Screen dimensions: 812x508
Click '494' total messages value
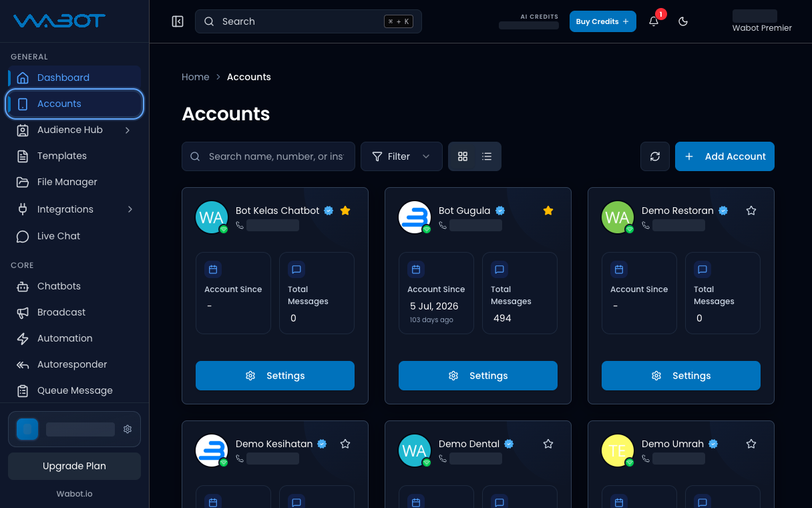click(x=502, y=318)
